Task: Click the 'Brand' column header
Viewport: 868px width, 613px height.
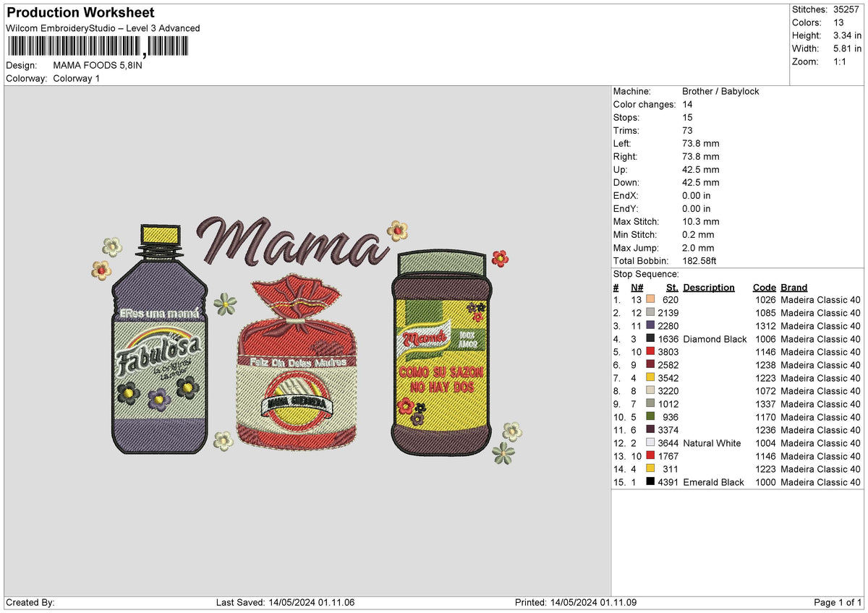Action: pos(794,287)
